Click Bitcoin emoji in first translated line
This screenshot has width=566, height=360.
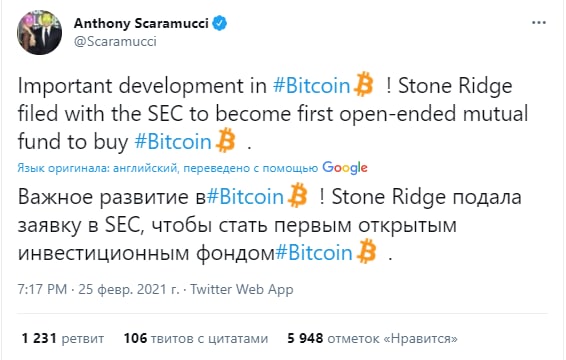coord(297,195)
